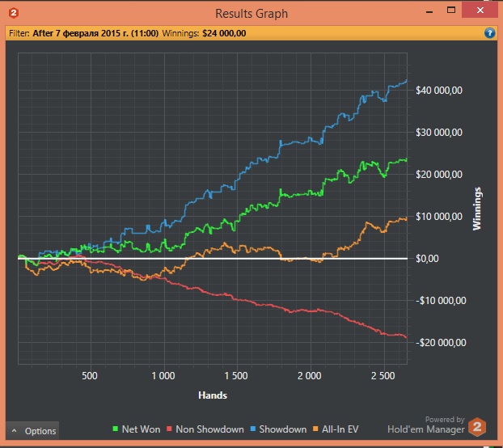
Task: Click the $0,00 axis label
Action: point(427,259)
